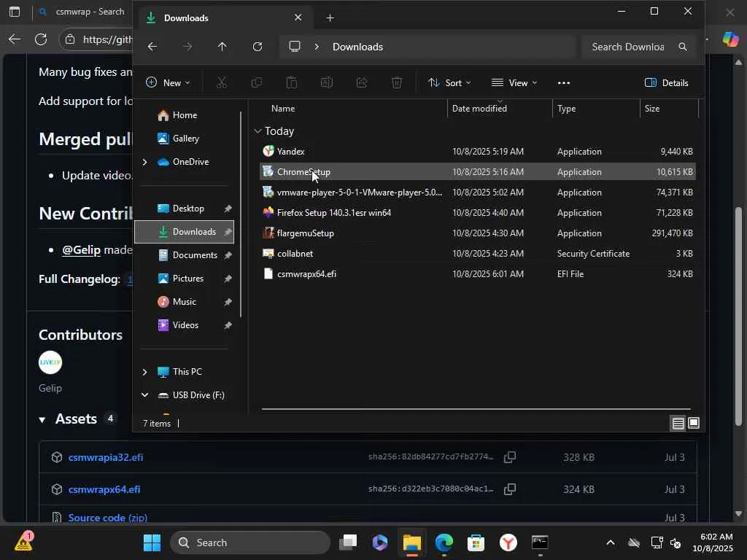The image size is (747, 560).
Task: Select the Yandex application file
Action: tap(477, 152)
